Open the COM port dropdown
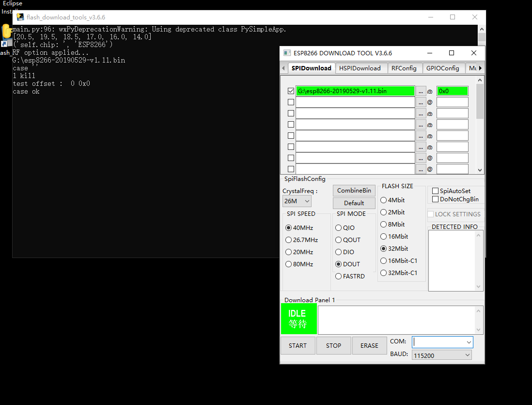This screenshot has width=532, height=405. point(469,342)
